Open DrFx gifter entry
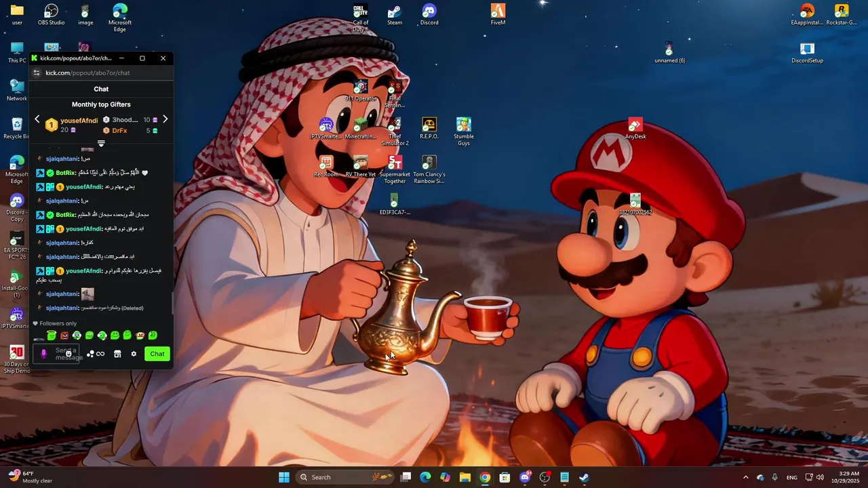Viewport: 868px width, 488px height. 119,130
